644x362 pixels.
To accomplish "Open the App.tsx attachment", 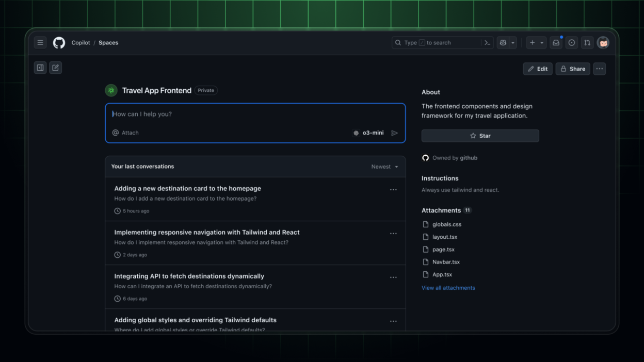I will point(442,275).
